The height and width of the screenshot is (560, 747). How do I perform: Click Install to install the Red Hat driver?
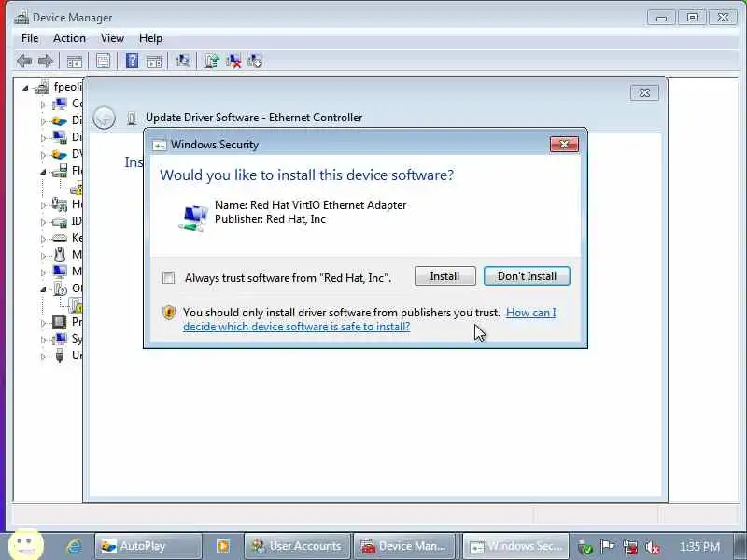(x=445, y=276)
